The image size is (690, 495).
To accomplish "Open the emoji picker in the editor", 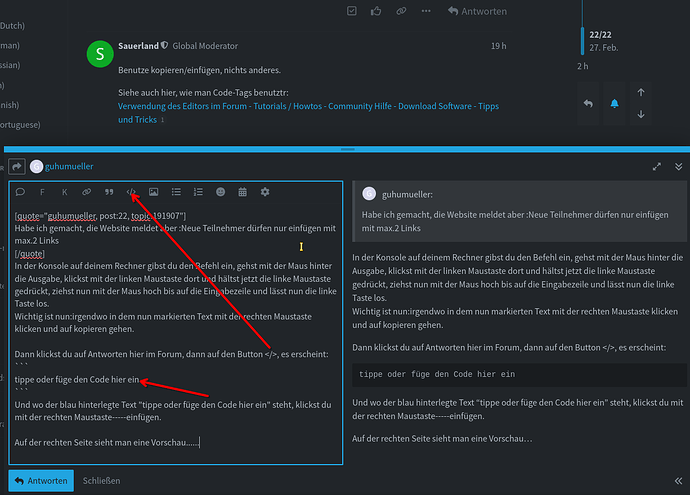I will point(220,191).
